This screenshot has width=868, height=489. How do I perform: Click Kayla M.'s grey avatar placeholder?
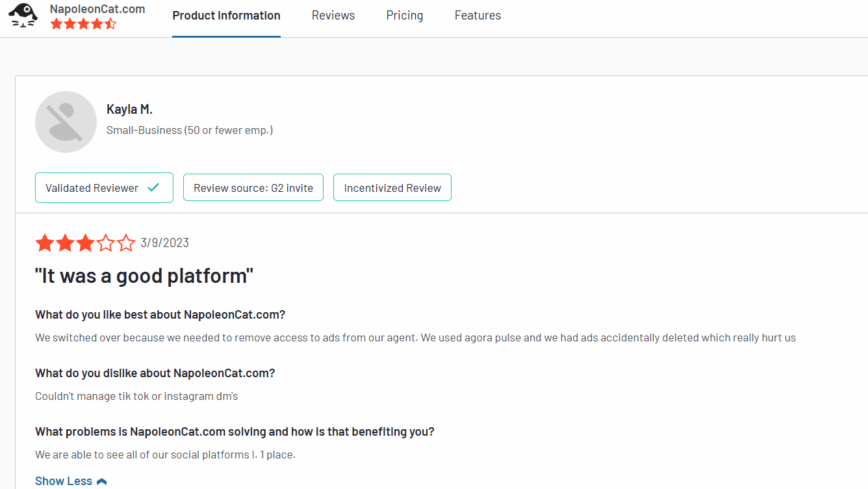coord(66,122)
